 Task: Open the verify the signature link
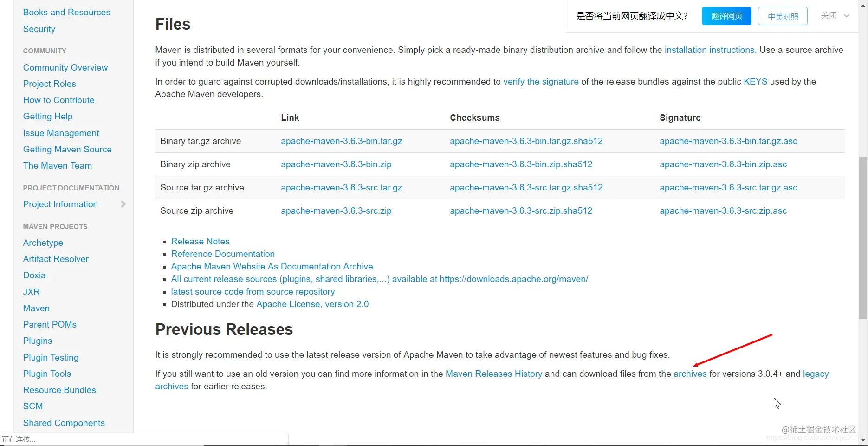pos(541,81)
